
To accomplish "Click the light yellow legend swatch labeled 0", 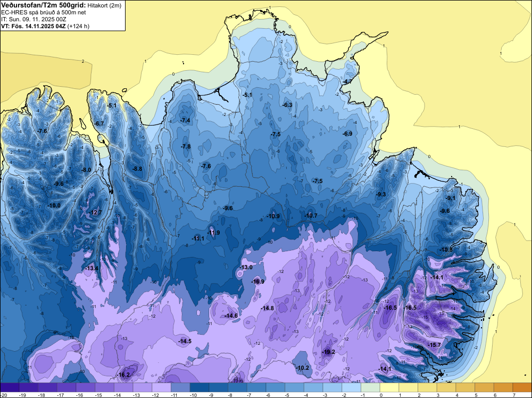I will (389, 387).
